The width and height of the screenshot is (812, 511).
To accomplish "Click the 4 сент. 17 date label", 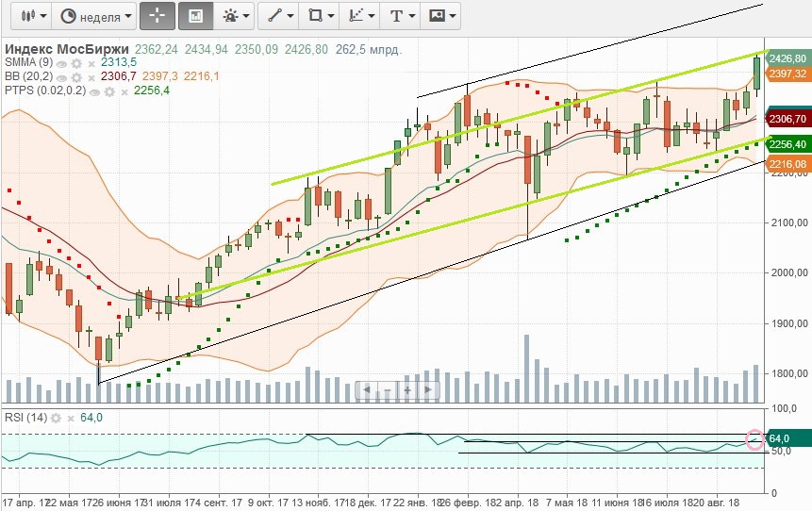I will click(219, 503).
